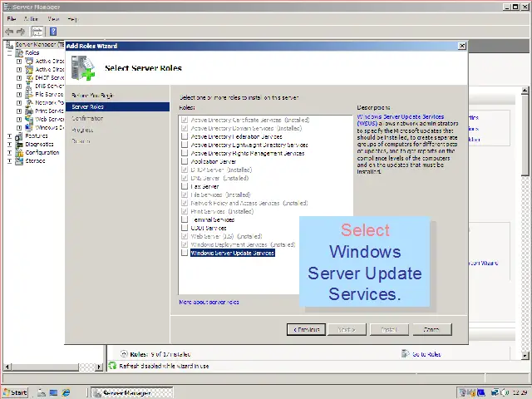Click the right pane scroll down arrow
The height and width of the screenshot is (399, 532).
(x=525, y=356)
